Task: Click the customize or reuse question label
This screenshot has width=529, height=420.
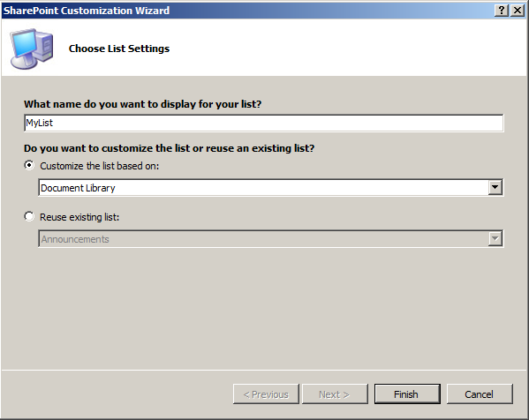Action: click(x=169, y=148)
